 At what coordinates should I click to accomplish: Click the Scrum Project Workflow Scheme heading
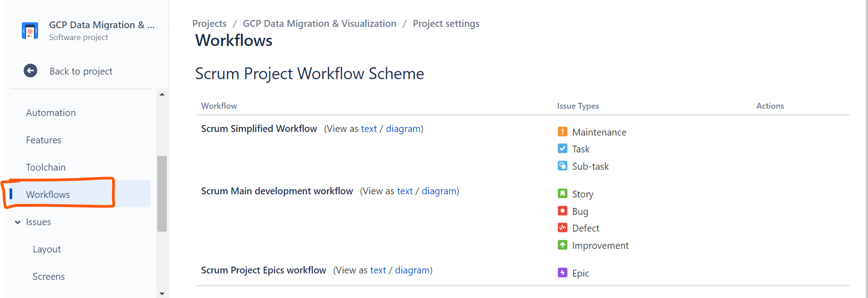point(309,74)
